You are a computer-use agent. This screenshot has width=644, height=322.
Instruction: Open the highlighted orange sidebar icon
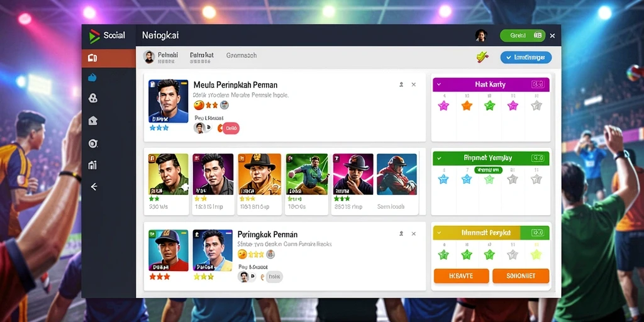click(x=92, y=58)
